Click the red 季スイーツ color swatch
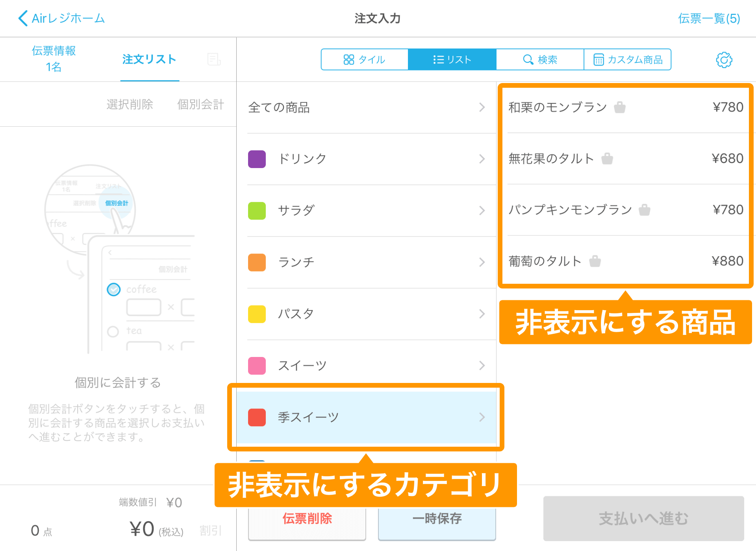The image size is (756, 551). coord(257,417)
